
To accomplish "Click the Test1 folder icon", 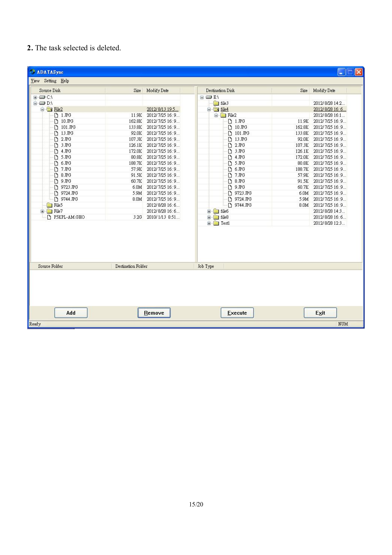I will pos(216,223).
